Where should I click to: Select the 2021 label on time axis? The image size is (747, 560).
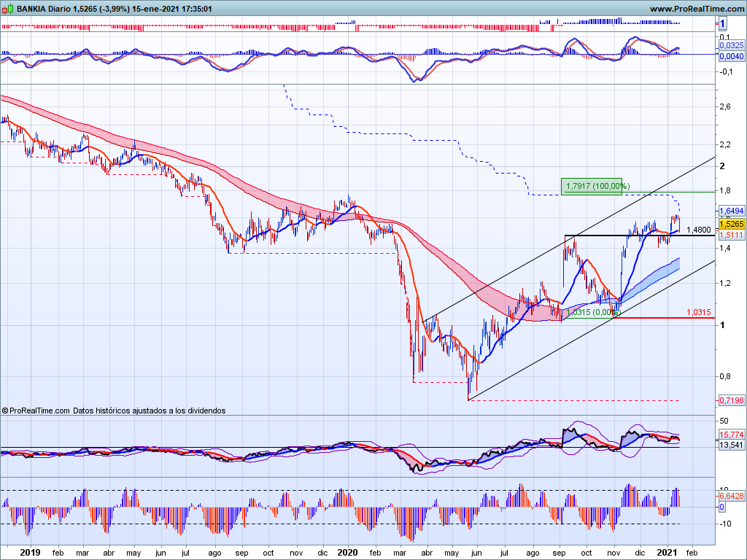click(x=667, y=553)
